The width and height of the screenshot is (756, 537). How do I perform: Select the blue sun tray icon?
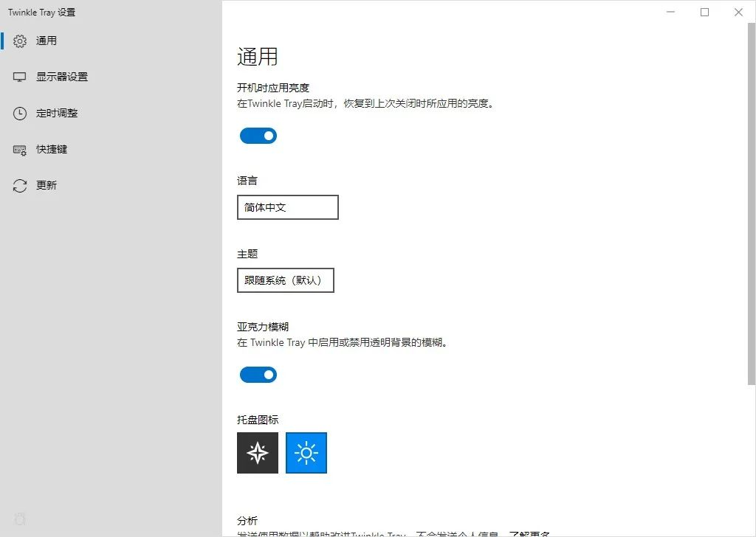pyautogui.click(x=306, y=452)
